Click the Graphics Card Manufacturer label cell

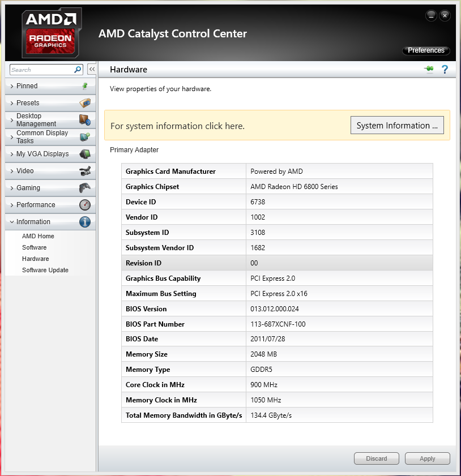183,171
